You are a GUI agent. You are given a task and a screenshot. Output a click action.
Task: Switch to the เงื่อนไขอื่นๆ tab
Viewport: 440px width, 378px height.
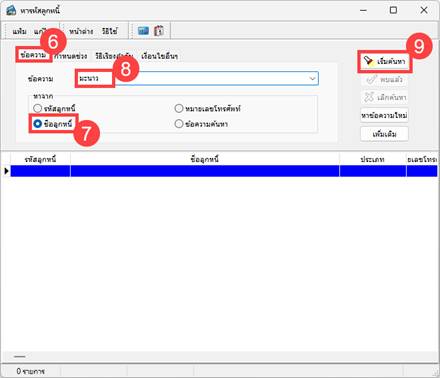[159, 56]
